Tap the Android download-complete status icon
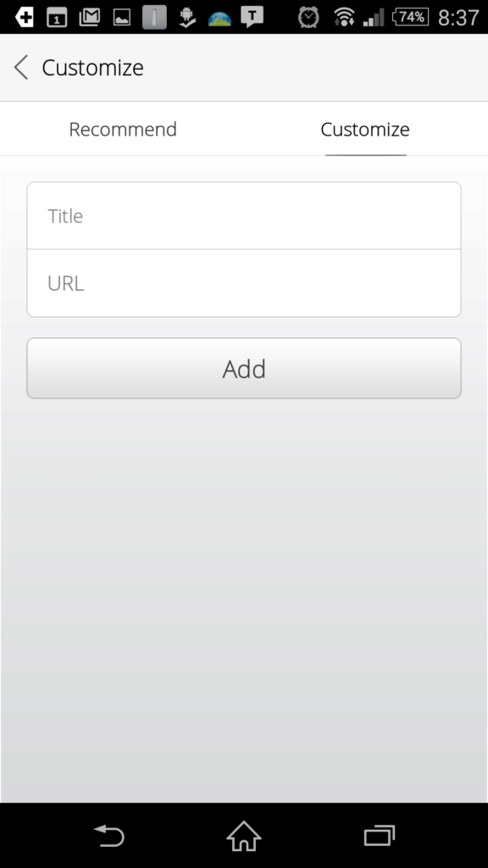This screenshot has height=868, width=488. point(187,17)
